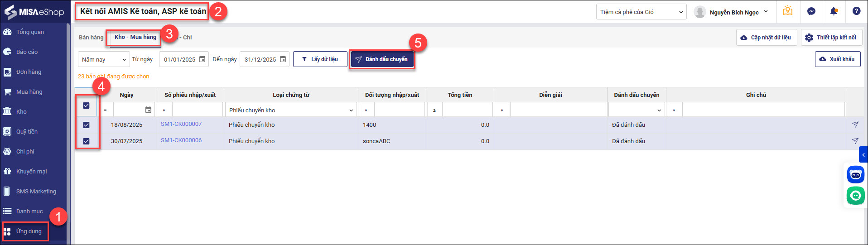Open the Mua hàng cart icon
Viewport: 868px width, 245px height.
[7, 91]
